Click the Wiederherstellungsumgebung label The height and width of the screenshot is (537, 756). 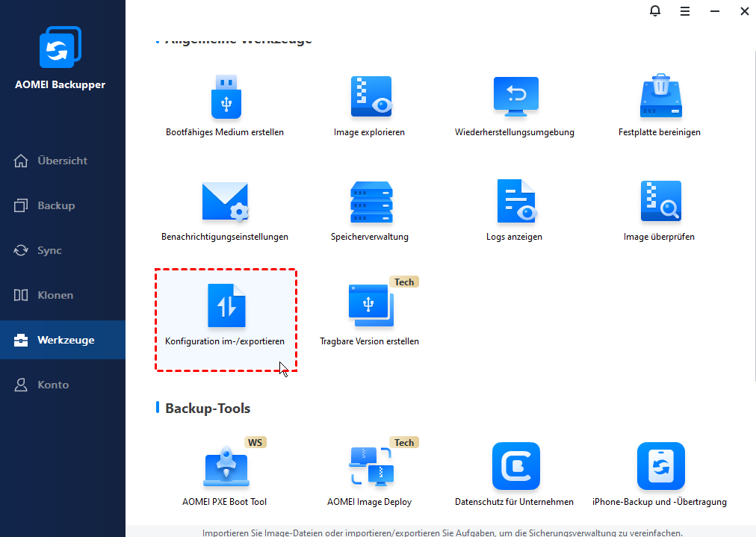pyautogui.click(x=515, y=132)
